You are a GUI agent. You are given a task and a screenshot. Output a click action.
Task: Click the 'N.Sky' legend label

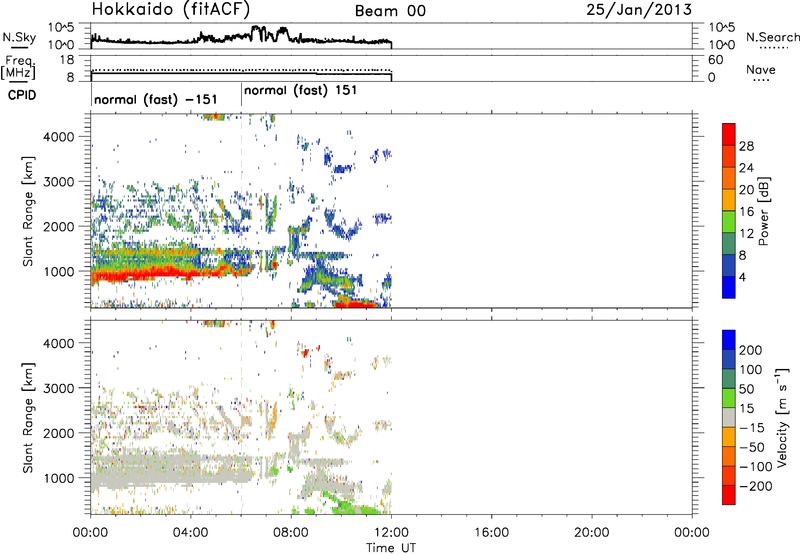click(19, 37)
